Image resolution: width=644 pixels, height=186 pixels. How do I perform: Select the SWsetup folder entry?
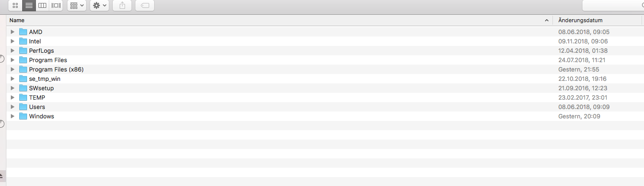click(x=325, y=88)
